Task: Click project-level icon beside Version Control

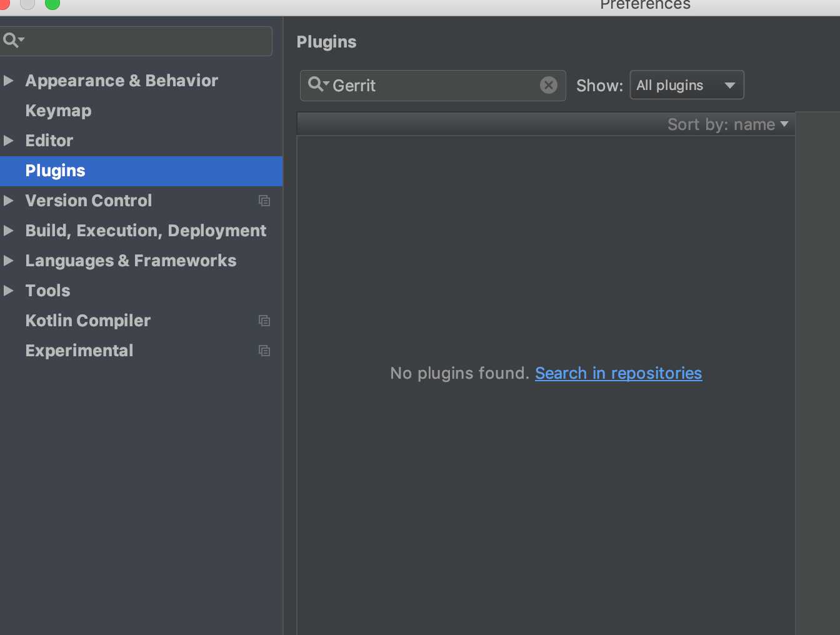Action: [x=264, y=201]
